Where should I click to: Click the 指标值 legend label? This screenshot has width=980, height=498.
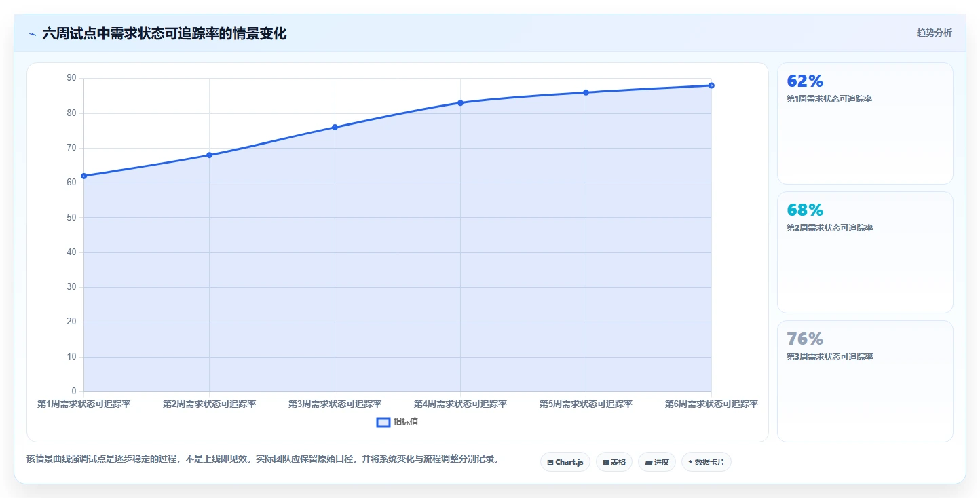click(x=406, y=422)
